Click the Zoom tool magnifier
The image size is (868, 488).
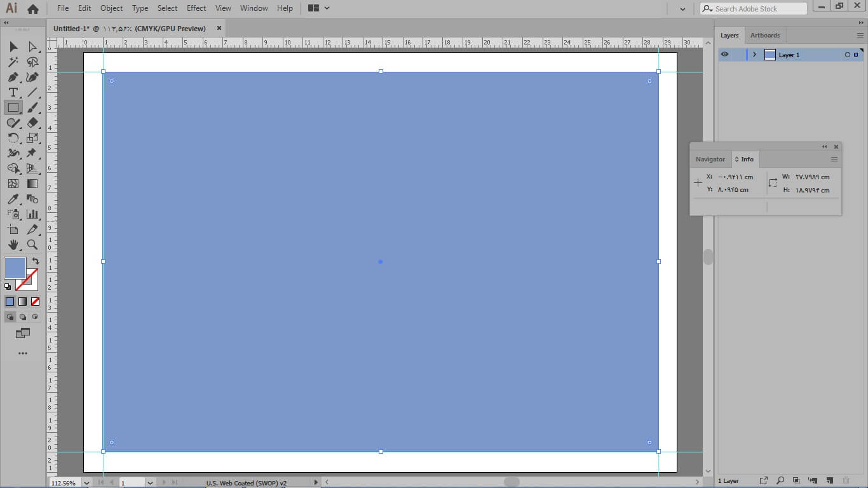click(32, 245)
